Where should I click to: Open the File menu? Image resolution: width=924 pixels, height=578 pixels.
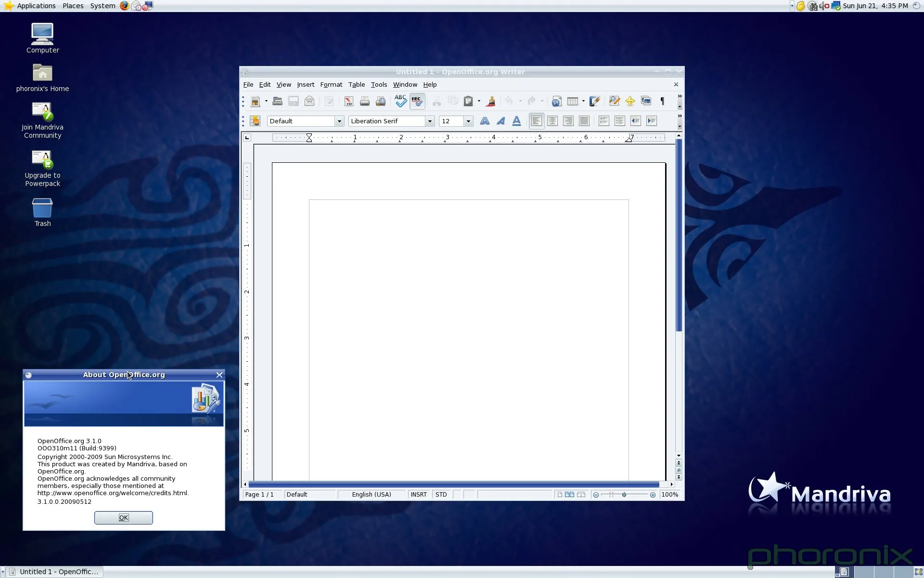pyautogui.click(x=248, y=85)
